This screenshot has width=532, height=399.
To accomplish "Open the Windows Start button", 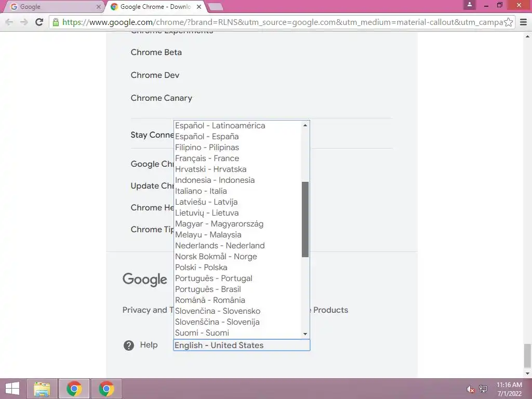I will [x=12, y=389].
